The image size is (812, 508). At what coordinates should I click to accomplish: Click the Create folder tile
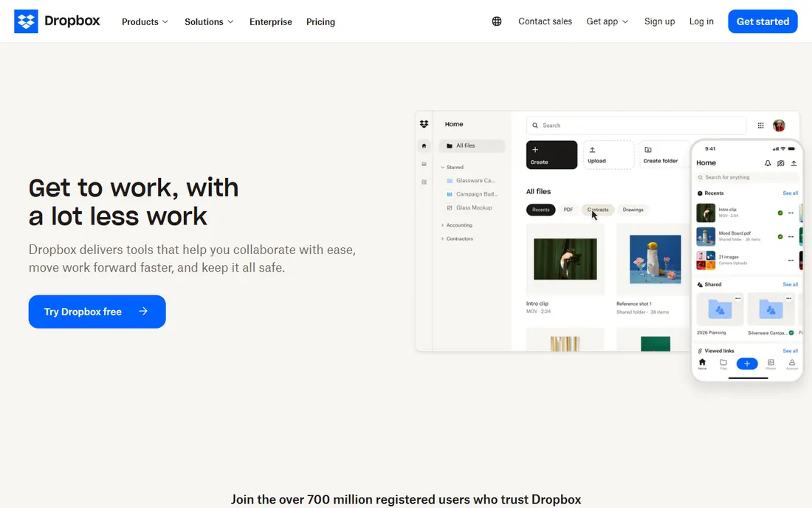[x=664, y=155]
